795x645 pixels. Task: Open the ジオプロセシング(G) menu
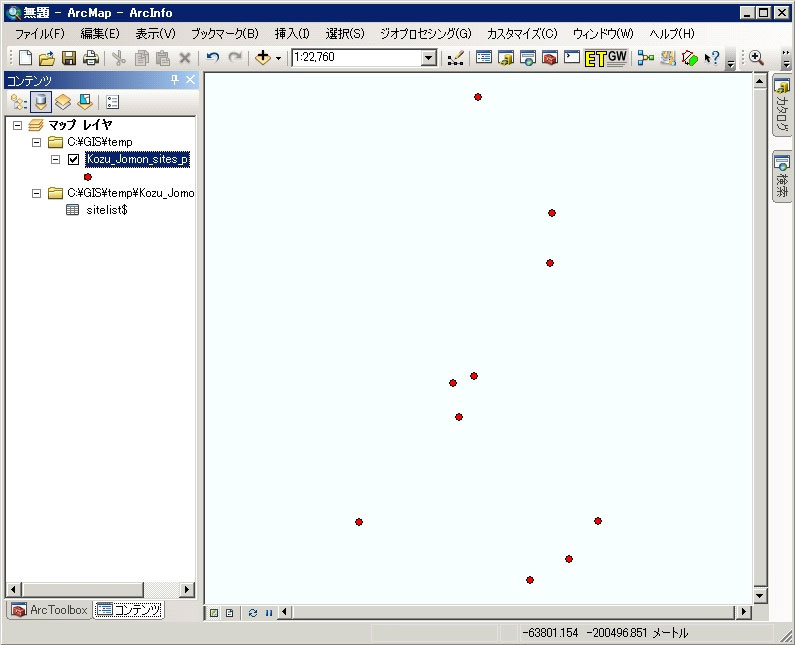pyautogui.click(x=425, y=34)
